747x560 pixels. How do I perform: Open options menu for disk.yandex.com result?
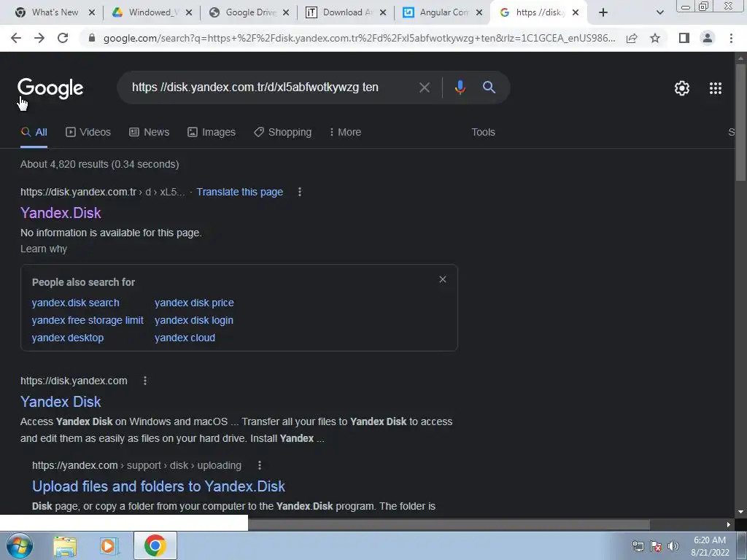click(145, 381)
